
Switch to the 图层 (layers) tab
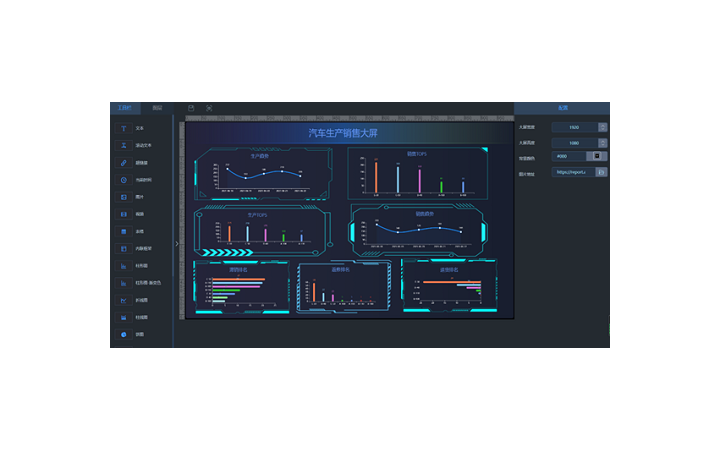157,107
